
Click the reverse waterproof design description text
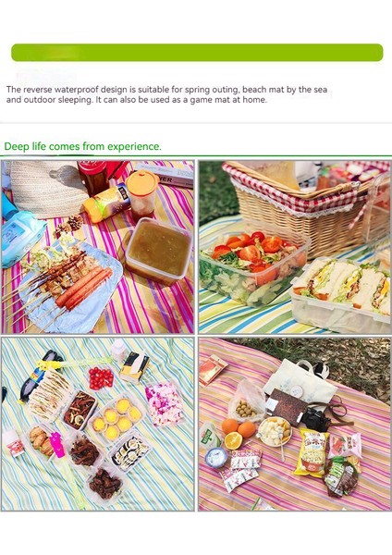tap(166, 94)
